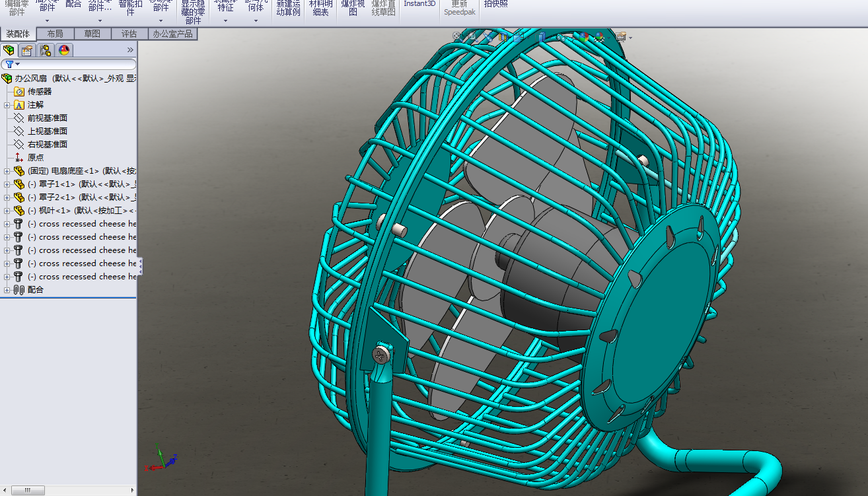Toggle Instant3D mode
The image size is (868, 496).
(420, 4)
